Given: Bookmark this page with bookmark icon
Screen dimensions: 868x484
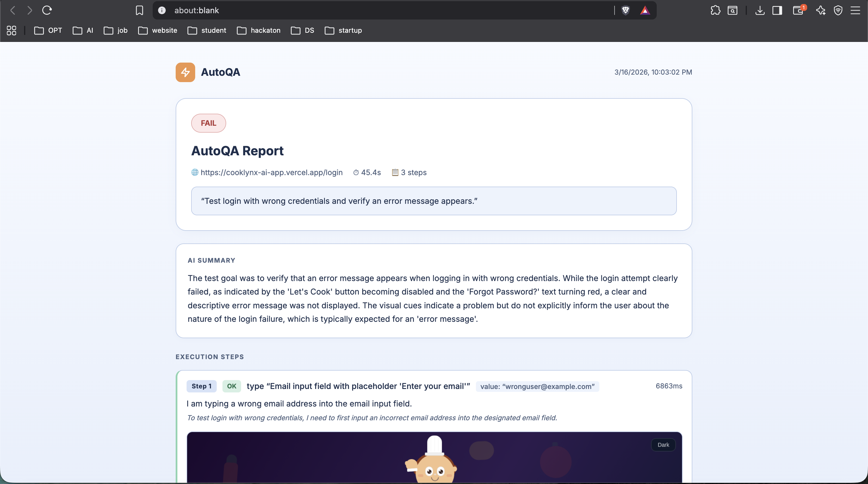Looking at the screenshot, I should pos(139,10).
